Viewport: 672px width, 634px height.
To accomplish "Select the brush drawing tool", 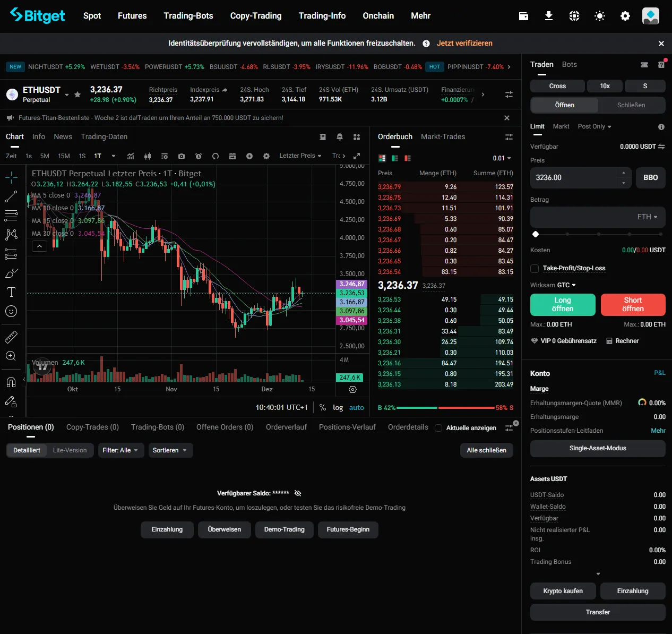I will click(11, 273).
